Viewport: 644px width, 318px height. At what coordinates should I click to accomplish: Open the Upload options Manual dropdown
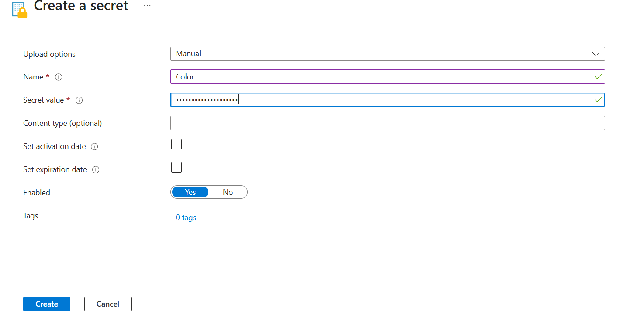(x=380, y=54)
